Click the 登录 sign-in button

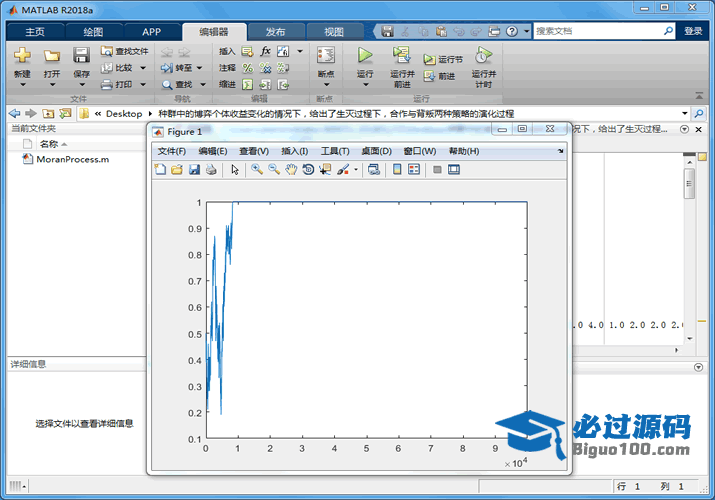[693, 31]
